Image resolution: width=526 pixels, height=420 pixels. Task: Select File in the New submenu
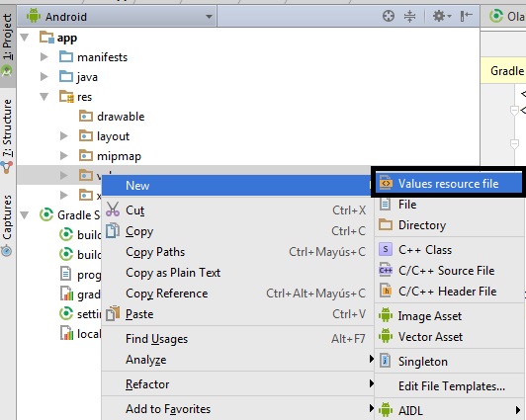point(449,205)
